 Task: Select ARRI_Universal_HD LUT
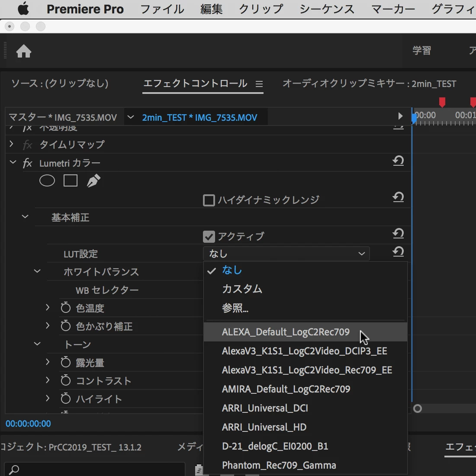pyautogui.click(x=306, y=427)
